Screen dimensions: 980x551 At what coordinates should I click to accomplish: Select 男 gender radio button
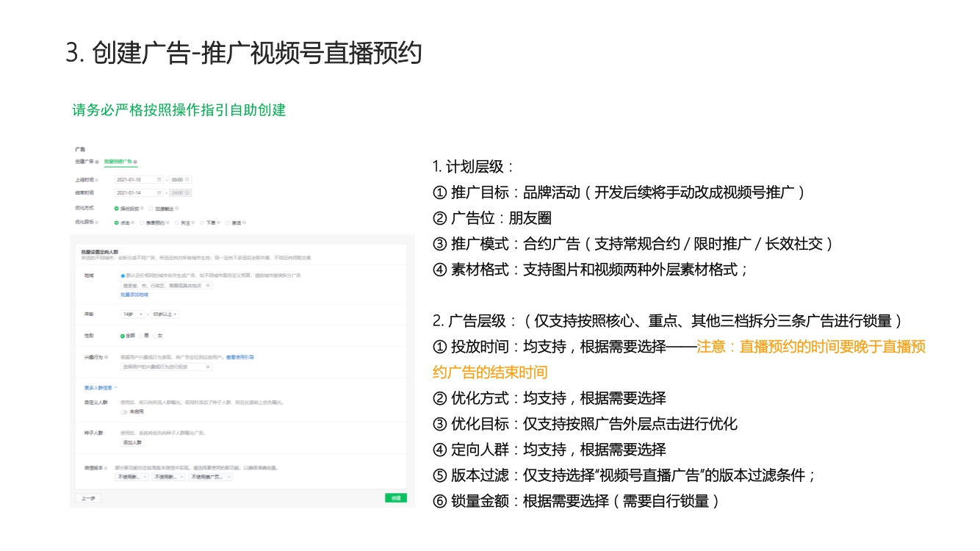(142, 336)
